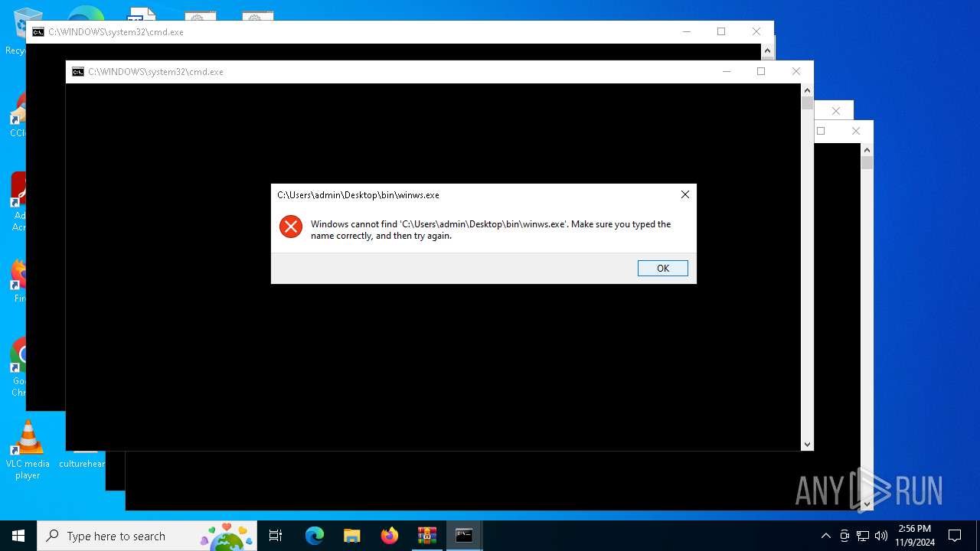Click scroll up arrow in rear cmd window
This screenshot has width=980, height=551.
767,51
